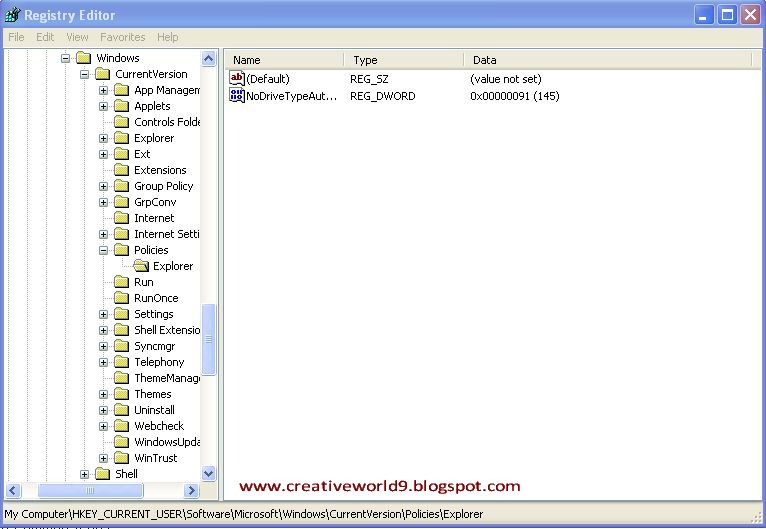
Task: Expand the GrpConv key
Action: tap(104, 203)
